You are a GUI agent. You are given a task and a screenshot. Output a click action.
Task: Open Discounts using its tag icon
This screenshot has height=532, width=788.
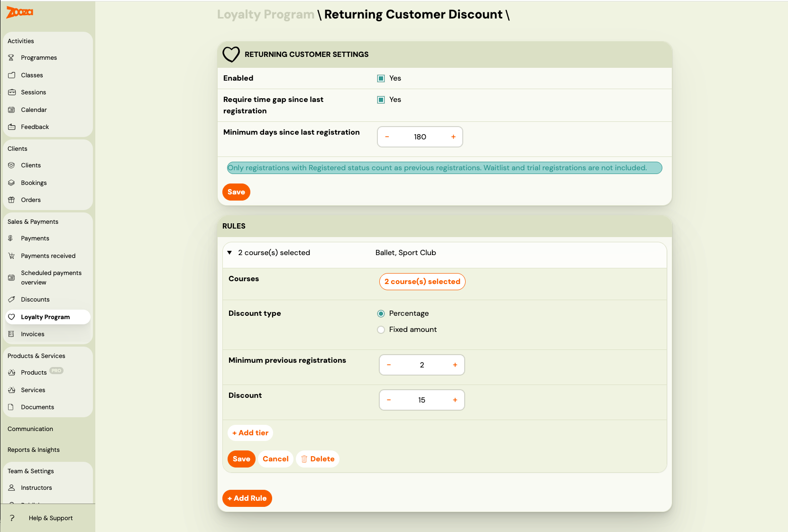pos(11,299)
